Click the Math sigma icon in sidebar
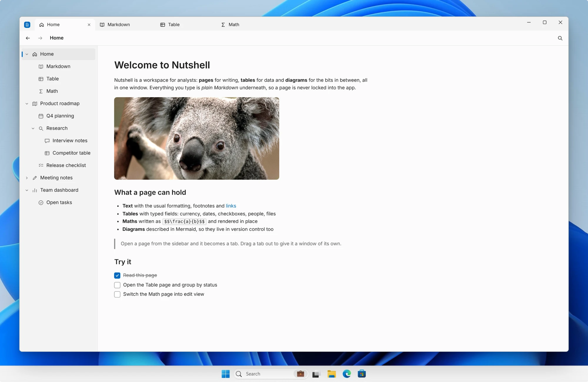This screenshot has width=588, height=382. tap(41, 91)
